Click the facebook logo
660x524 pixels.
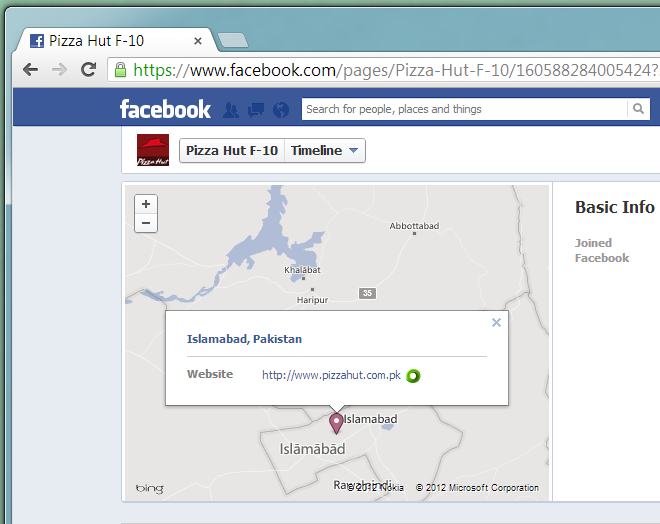165,109
